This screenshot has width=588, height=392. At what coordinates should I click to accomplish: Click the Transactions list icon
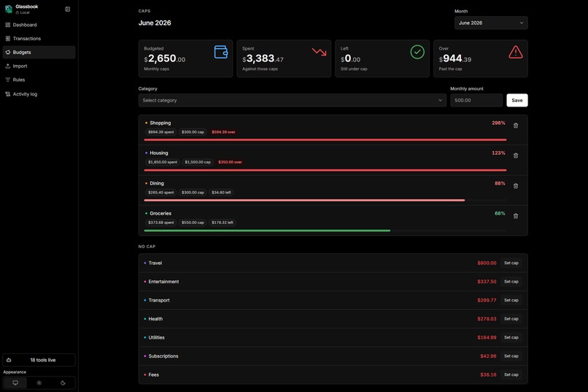click(8, 39)
